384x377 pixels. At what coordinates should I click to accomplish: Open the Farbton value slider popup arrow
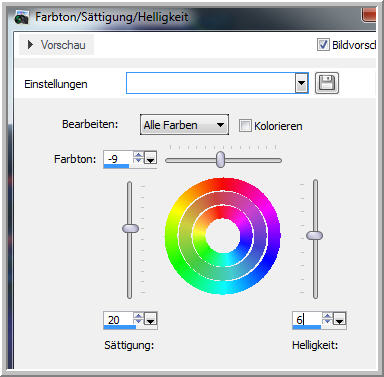(151, 158)
